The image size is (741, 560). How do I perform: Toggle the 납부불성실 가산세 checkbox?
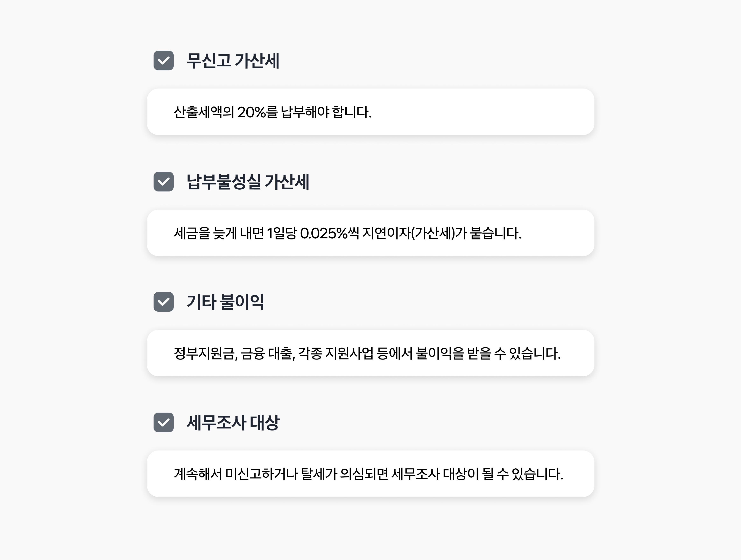point(163,182)
